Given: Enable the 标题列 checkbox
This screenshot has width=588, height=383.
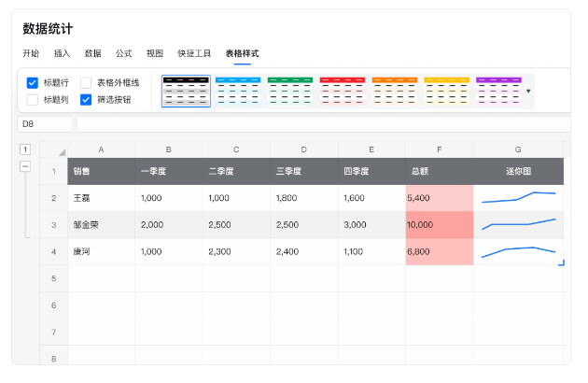Looking at the screenshot, I should pos(33,99).
